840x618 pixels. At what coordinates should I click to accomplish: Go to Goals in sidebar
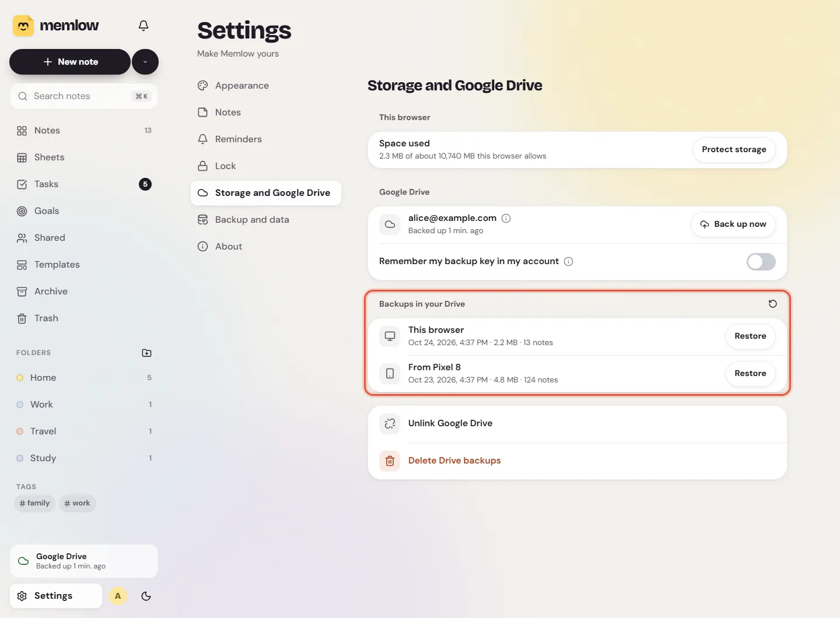[x=84, y=211]
